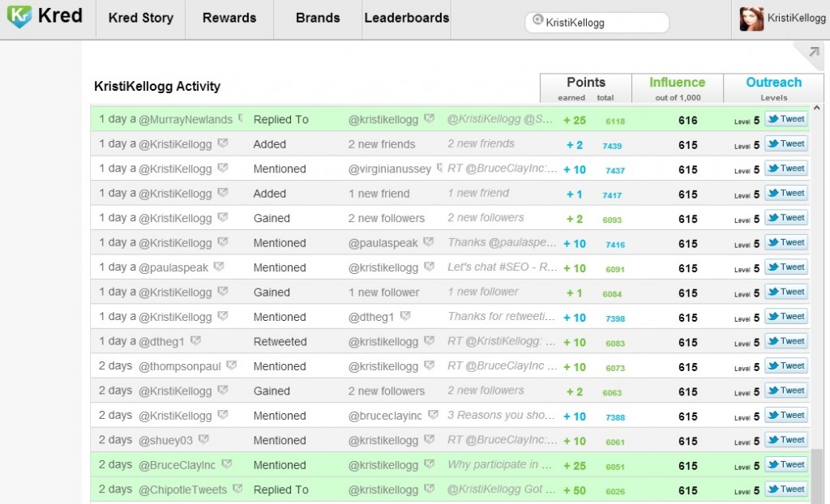Click Kred badge icon beside @ChipotleTweets
830x504 pixels.
coord(237,488)
